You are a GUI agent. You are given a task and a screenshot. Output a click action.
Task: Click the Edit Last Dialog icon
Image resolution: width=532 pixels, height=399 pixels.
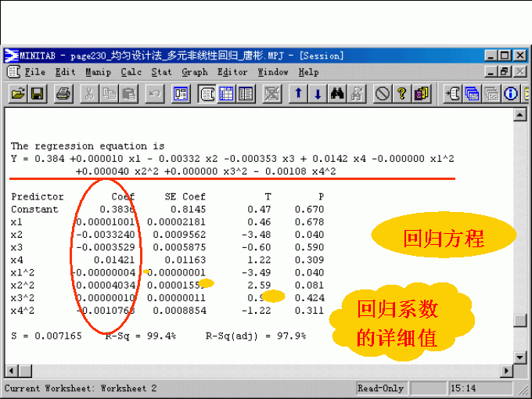[x=181, y=94]
